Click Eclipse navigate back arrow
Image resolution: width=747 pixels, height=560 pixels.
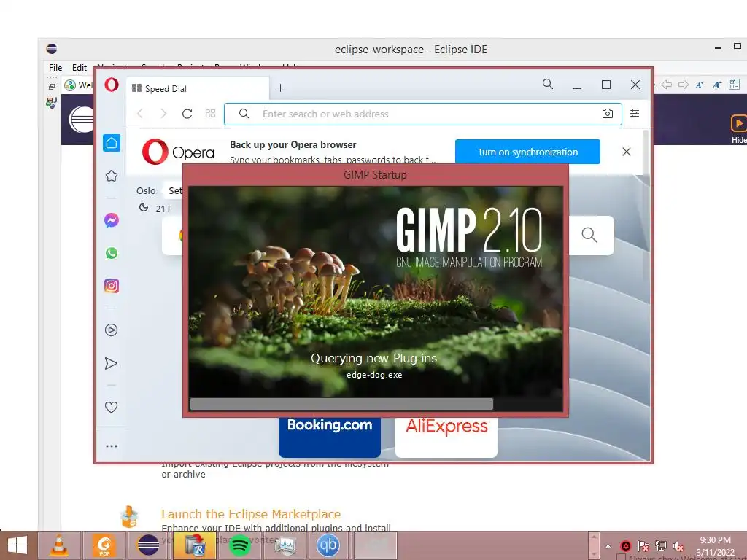(667, 85)
